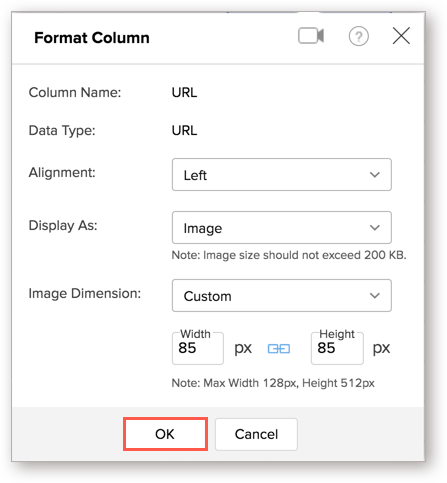Viewport: 447px width, 483px height.
Task: Click the 200 KB image size note
Action: click(x=289, y=255)
